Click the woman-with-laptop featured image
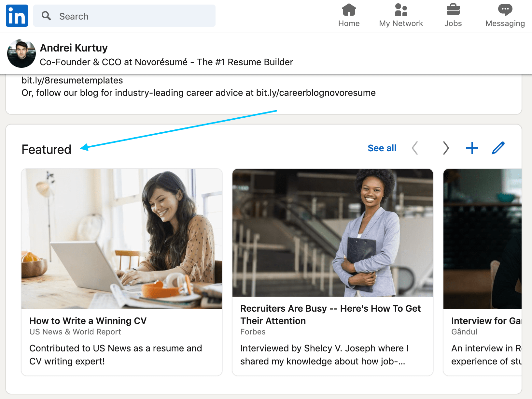This screenshot has height=399, width=532. 122,238
